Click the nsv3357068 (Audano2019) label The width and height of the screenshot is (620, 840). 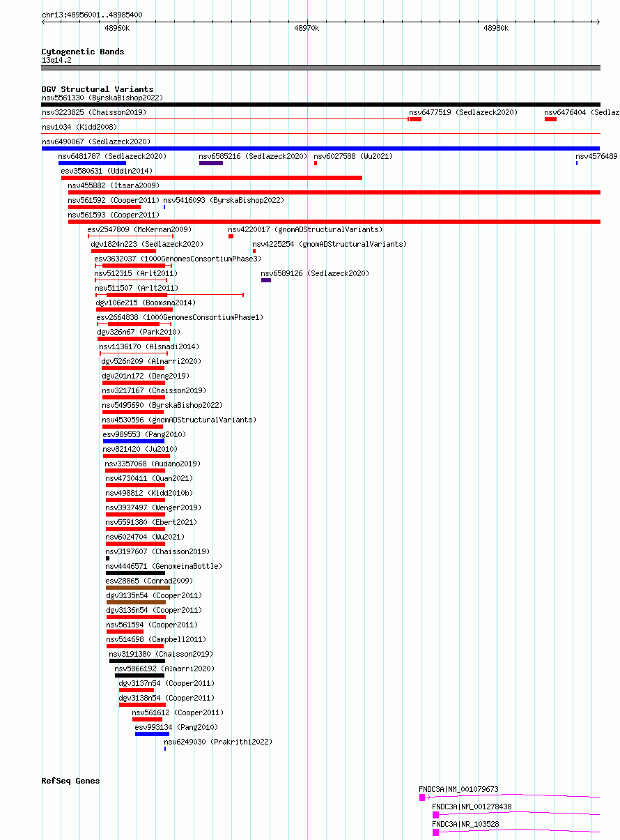[153, 464]
